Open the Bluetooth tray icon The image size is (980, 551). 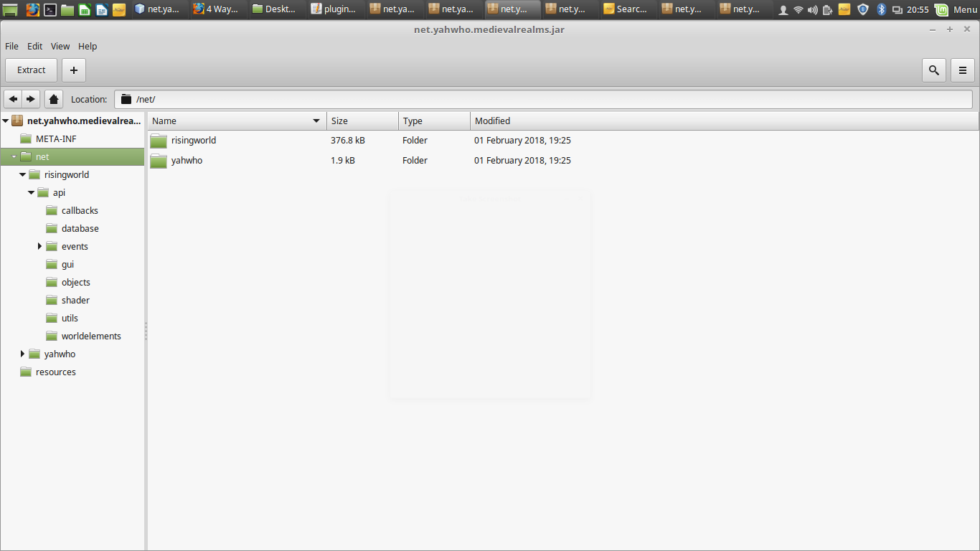pos(882,9)
